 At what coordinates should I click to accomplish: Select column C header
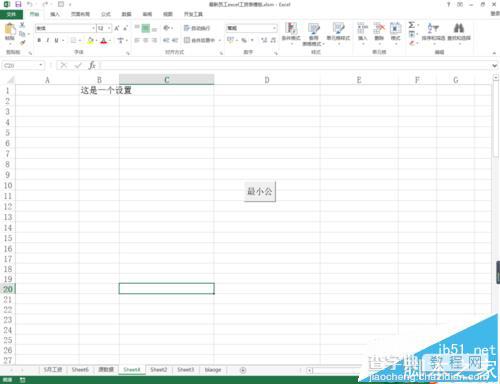(x=167, y=80)
